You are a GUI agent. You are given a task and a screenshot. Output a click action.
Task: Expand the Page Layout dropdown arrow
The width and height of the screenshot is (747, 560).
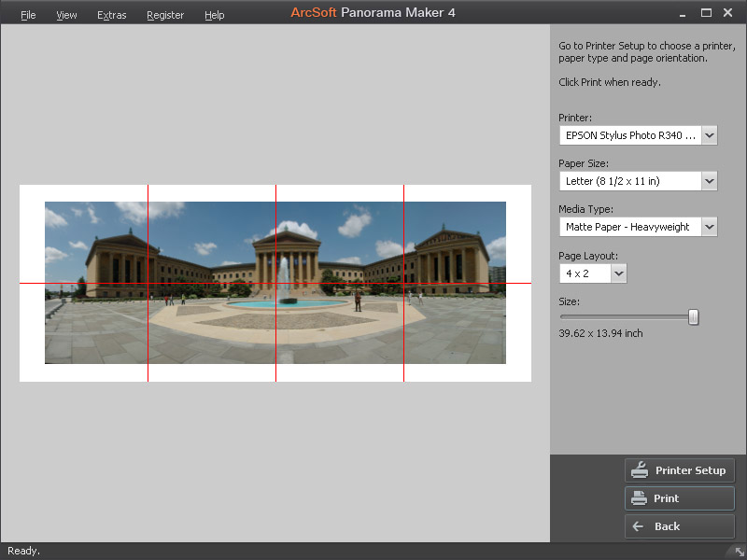click(618, 273)
